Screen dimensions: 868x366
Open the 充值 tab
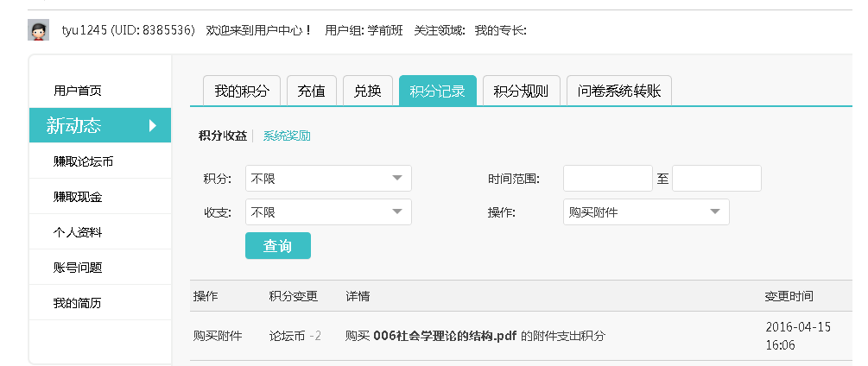(x=311, y=91)
